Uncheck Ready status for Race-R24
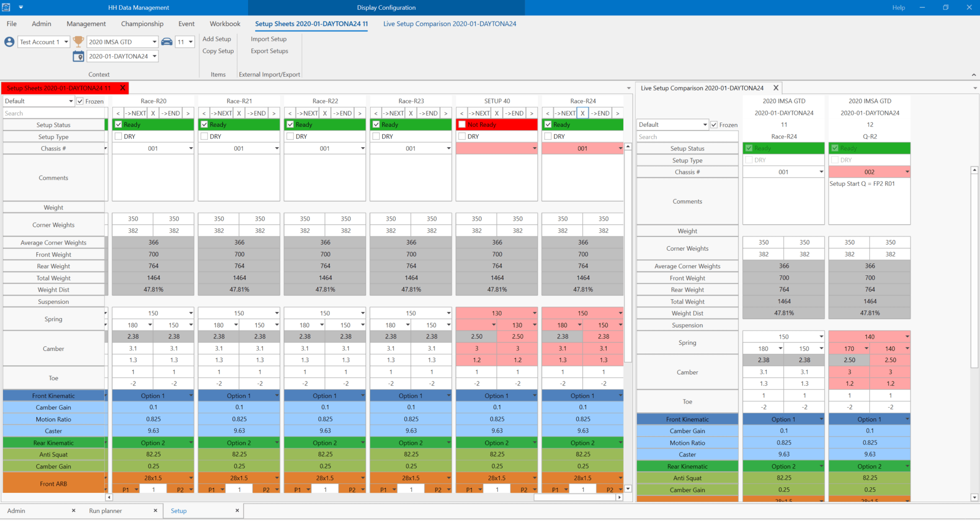The height and width of the screenshot is (521, 980). coord(548,124)
